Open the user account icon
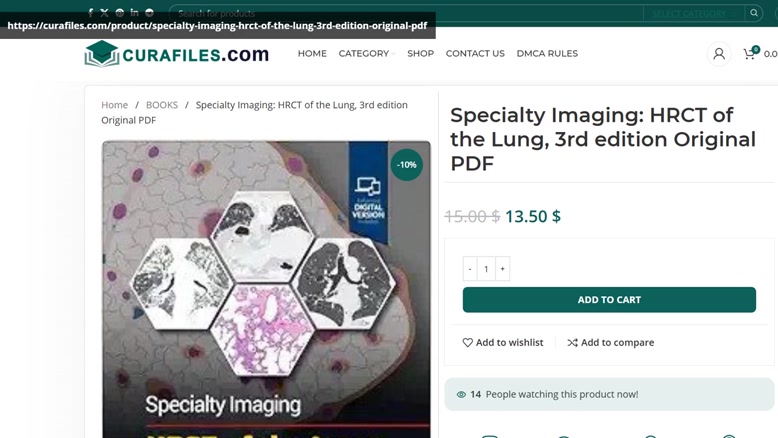The height and width of the screenshot is (438, 778). pyautogui.click(x=718, y=54)
